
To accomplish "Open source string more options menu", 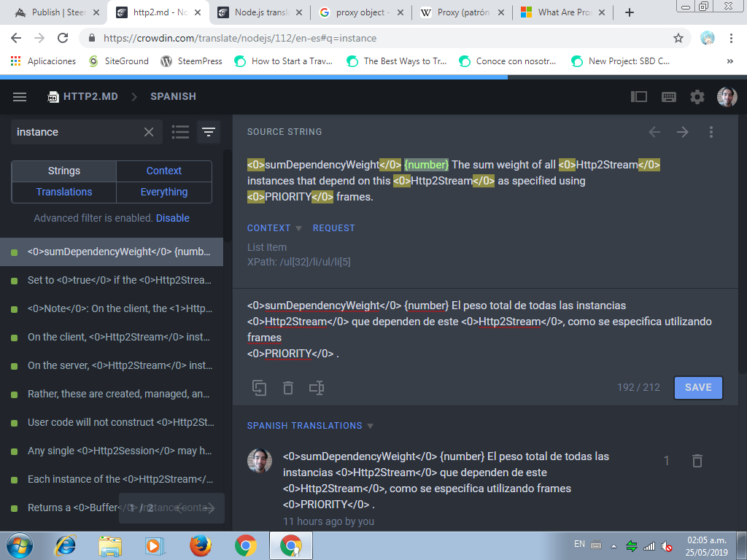I will [711, 132].
